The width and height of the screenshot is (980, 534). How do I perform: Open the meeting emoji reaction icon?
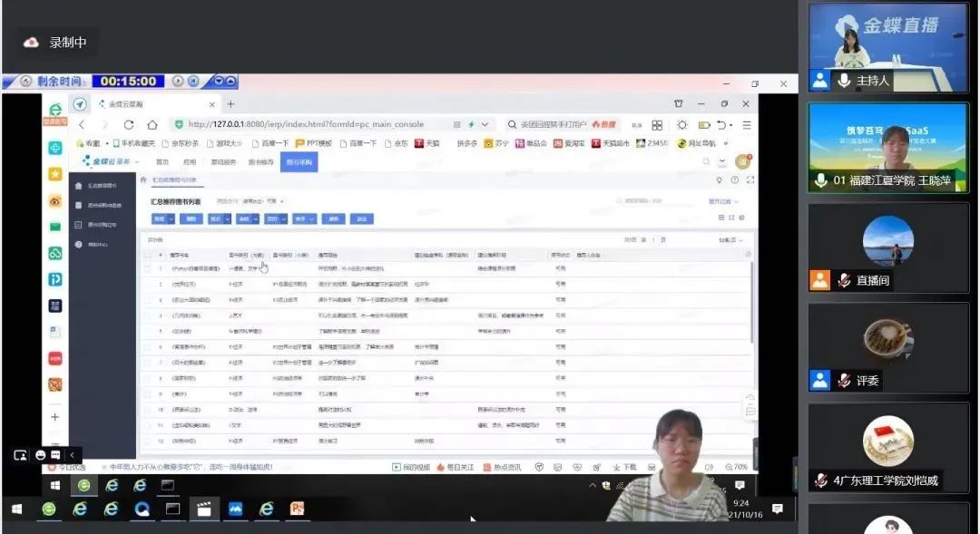(41, 455)
